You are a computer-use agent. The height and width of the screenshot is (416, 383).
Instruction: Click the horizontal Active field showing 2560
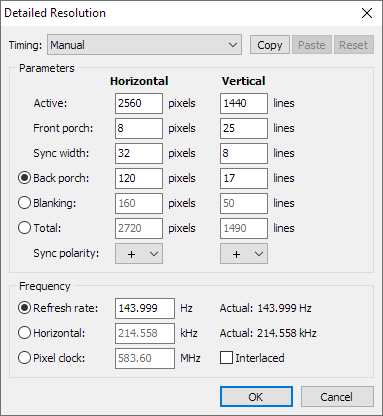[139, 103]
